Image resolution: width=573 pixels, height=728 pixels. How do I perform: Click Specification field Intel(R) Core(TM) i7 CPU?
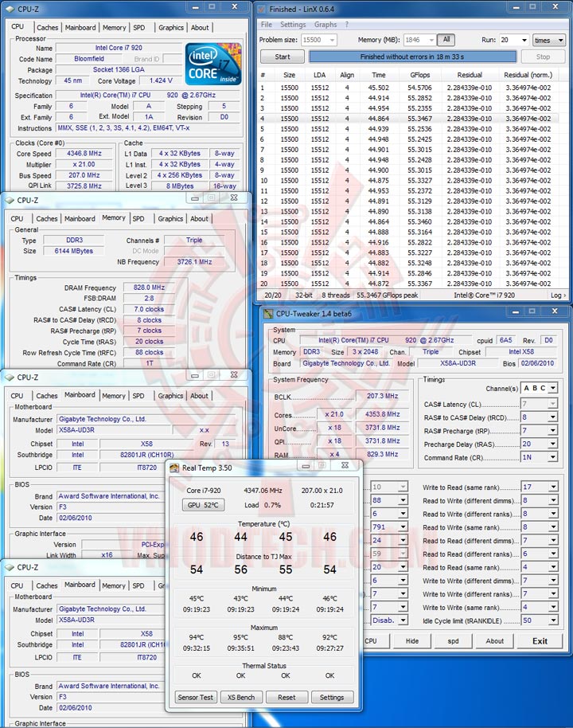147,95
